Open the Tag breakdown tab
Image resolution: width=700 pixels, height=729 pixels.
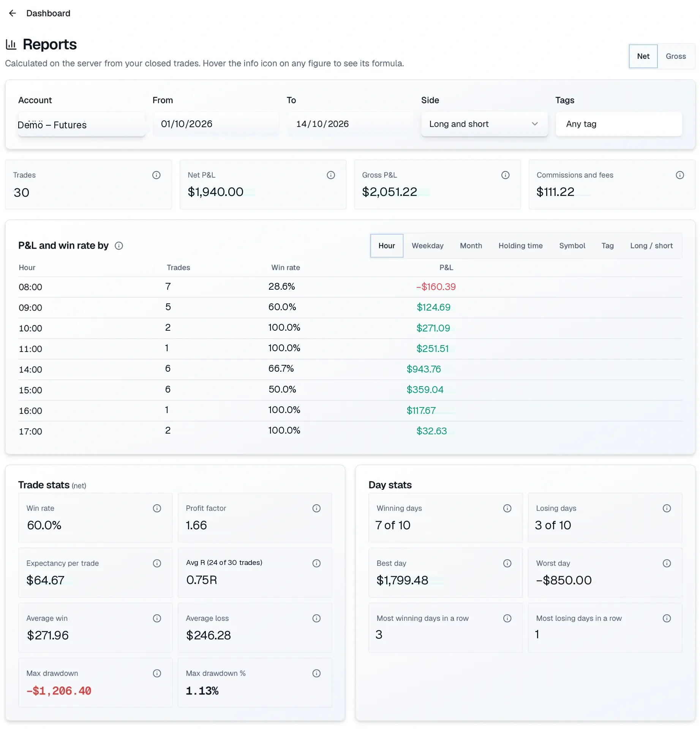[x=607, y=246]
